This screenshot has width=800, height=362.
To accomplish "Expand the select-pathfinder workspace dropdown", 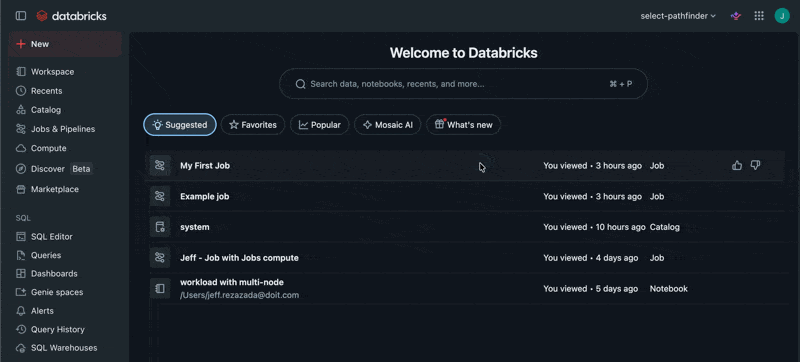I will pos(678,16).
